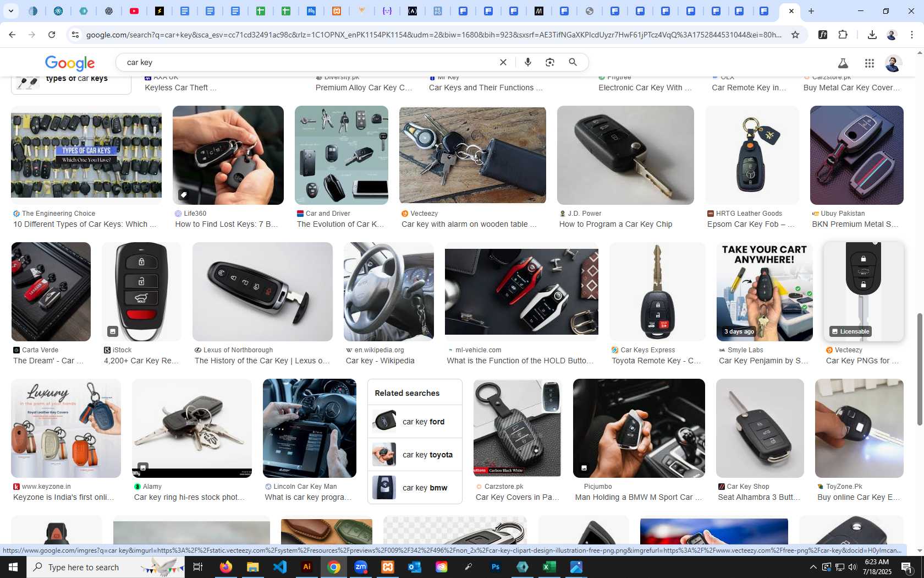Go back to previous page
This screenshot has height=578, width=924.
(x=12, y=35)
